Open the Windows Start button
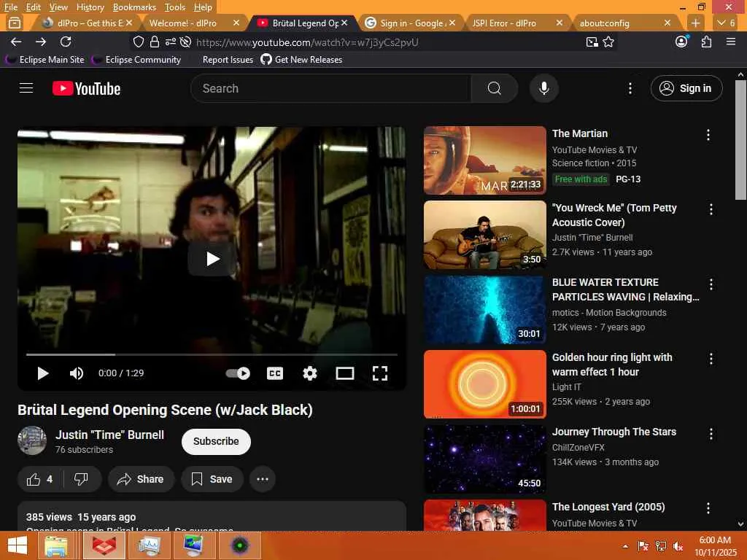The height and width of the screenshot is (560, 747). (18, 545)
